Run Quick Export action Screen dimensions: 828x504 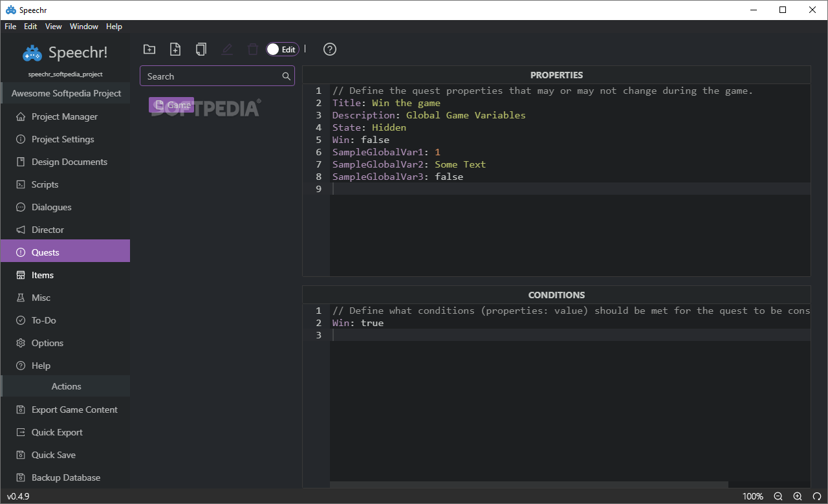65,432
